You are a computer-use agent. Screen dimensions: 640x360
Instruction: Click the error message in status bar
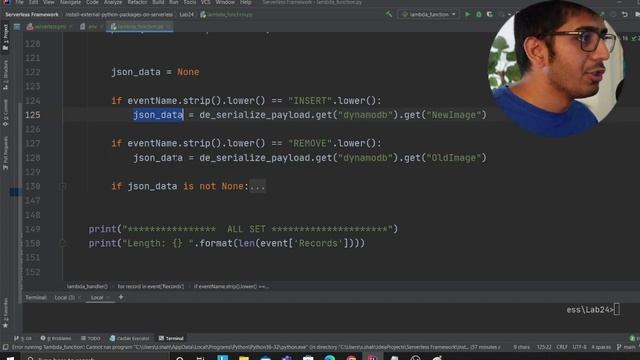pyautogui.click(x=256, y=347)
